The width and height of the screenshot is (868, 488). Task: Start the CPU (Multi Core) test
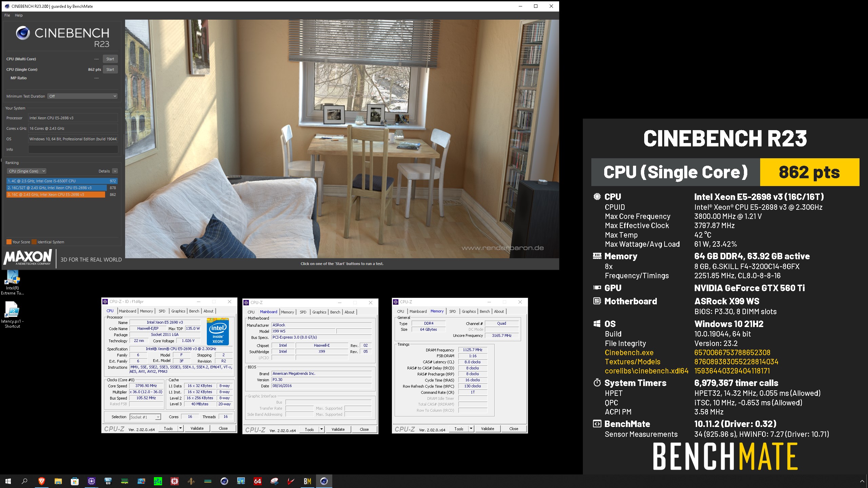[x=110, y=59]
